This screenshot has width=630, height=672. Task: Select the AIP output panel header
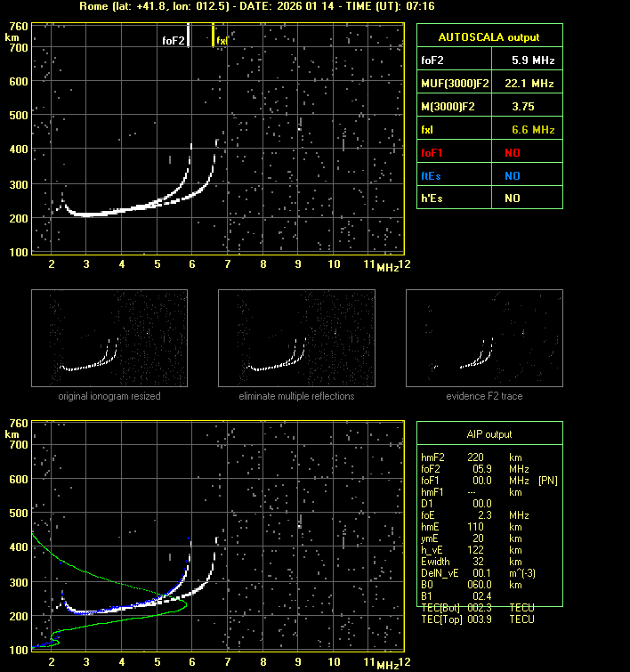tap(489, 434)
